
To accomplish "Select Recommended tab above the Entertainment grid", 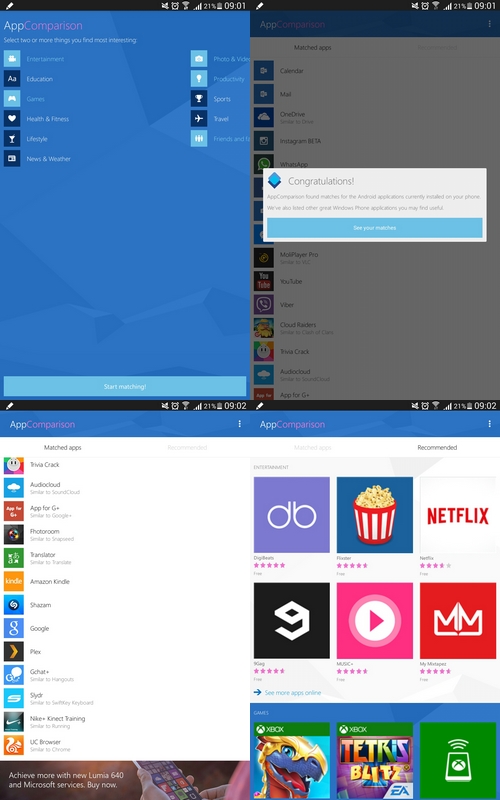I will pyautogui.click(x=437, y=447).
